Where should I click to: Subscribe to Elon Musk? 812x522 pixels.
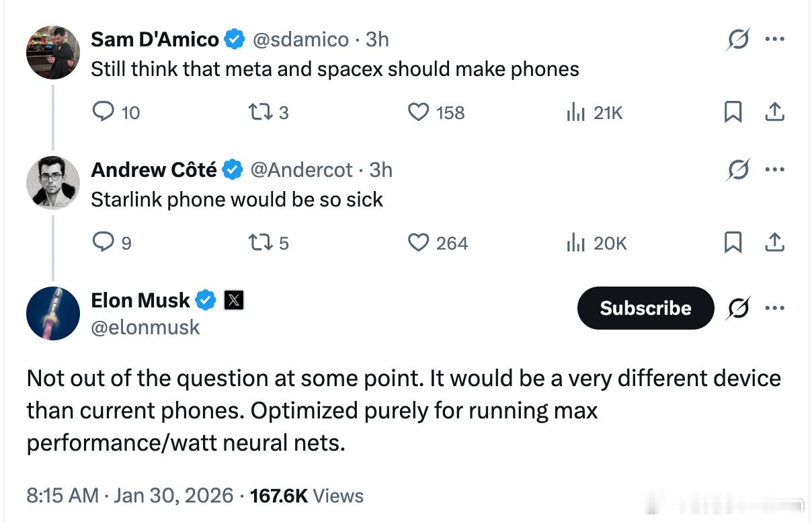point(645,308)
